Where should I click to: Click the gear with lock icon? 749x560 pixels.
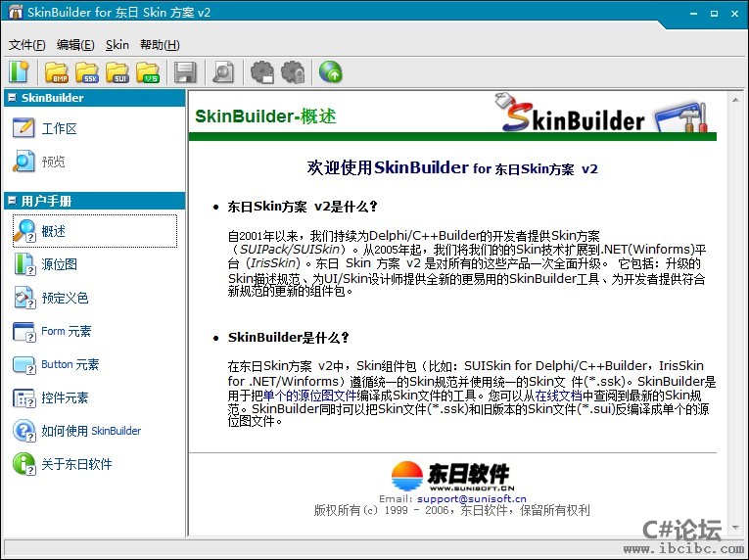[293, 72]
